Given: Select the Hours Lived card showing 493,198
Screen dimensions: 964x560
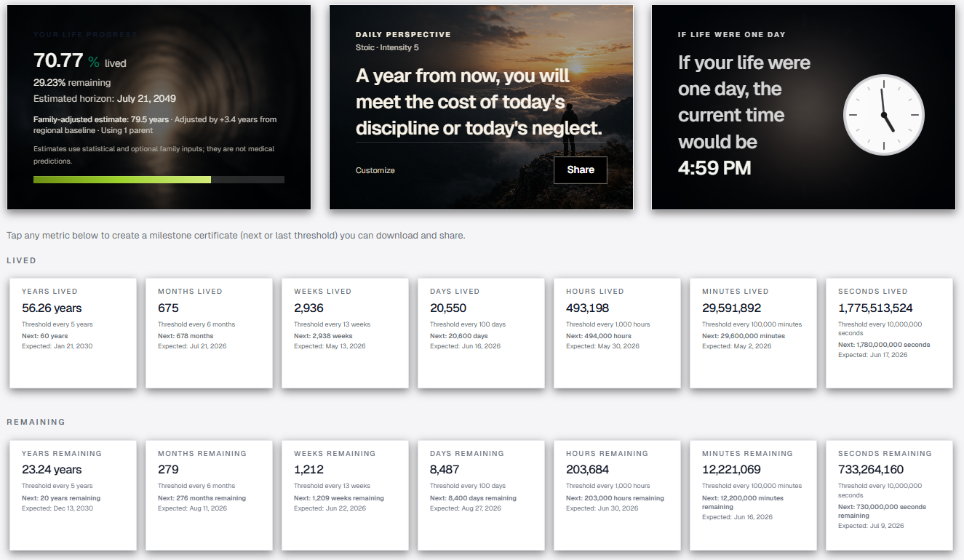Looking at the screenshot, I should (x=617, y=333).
